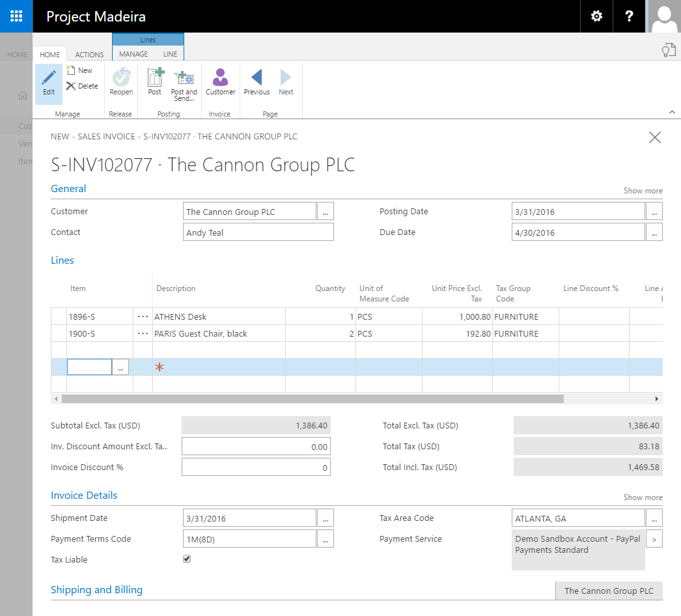This screenshot has width=681, height=616.
Task: Click the Invoice Discount % input field
Action: (256, 467)
